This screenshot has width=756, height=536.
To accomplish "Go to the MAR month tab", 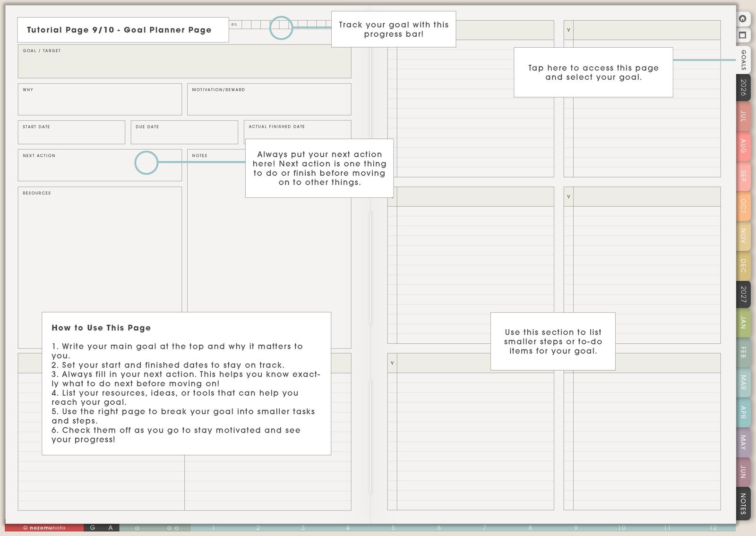I will (743, 383).
